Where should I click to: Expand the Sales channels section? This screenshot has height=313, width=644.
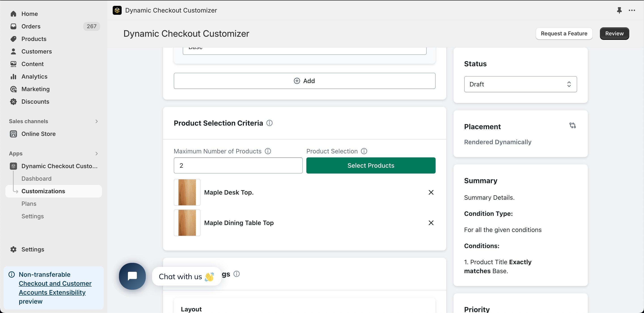click(97, 121)
